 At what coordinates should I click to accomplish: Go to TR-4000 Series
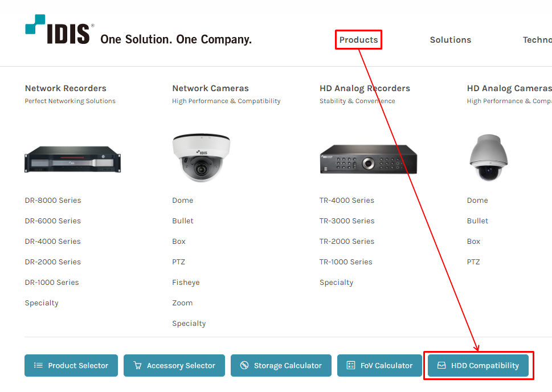coord(347,200)
